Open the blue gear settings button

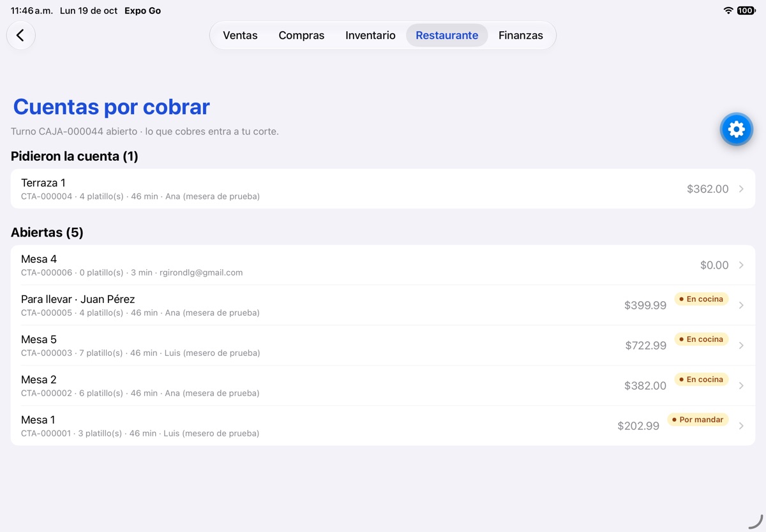point(736,129)
